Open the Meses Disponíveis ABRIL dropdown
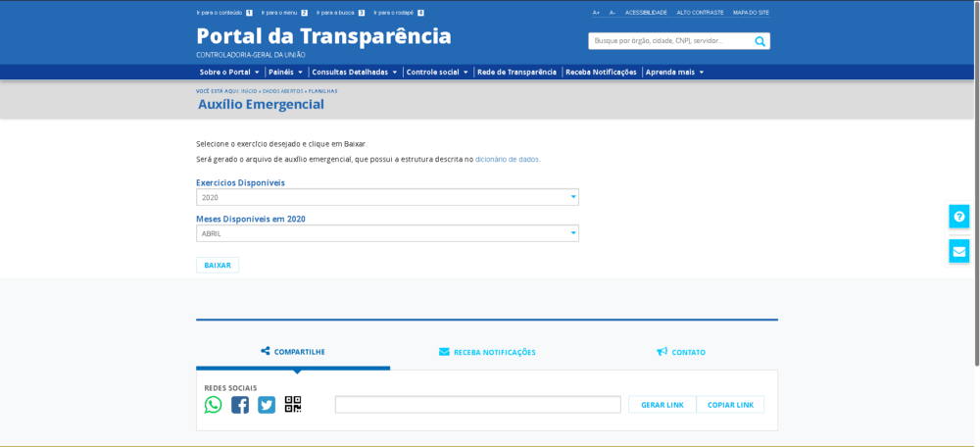This screenshot has width=980, height=447. (387, 233)
